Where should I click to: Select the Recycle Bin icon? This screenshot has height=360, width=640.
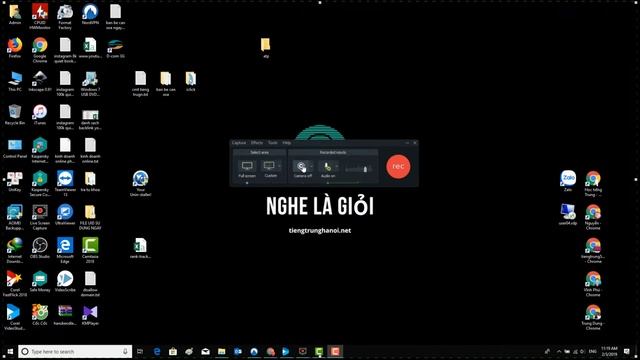tap(15, 115)
